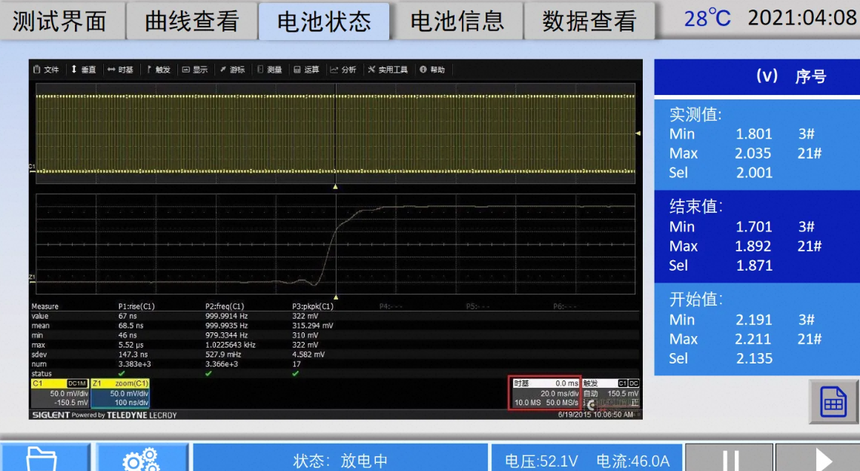This screenshot has height=471, width=860.
Task: Click the 999.9914 Hz frequency value
Action: (x=227, y=316)
